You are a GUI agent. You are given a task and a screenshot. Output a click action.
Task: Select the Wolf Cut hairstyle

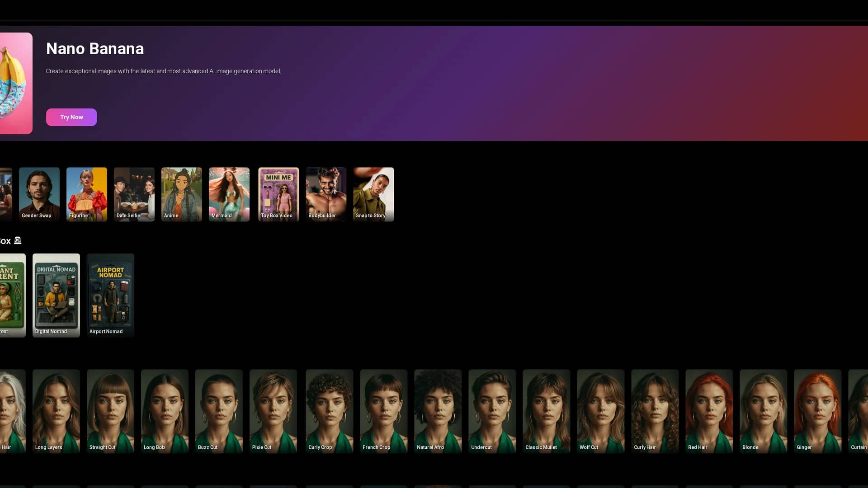coord(600,411)
